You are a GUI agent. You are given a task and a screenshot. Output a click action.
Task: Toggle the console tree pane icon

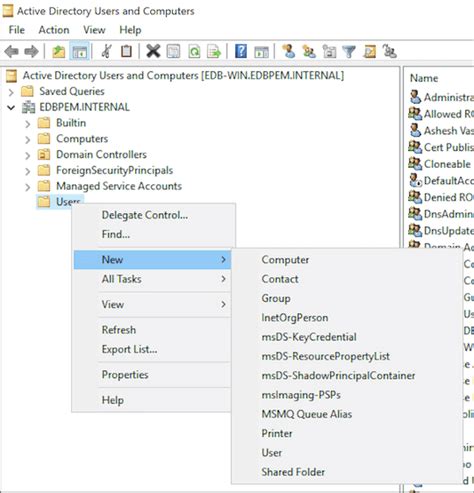pos(80,52)
